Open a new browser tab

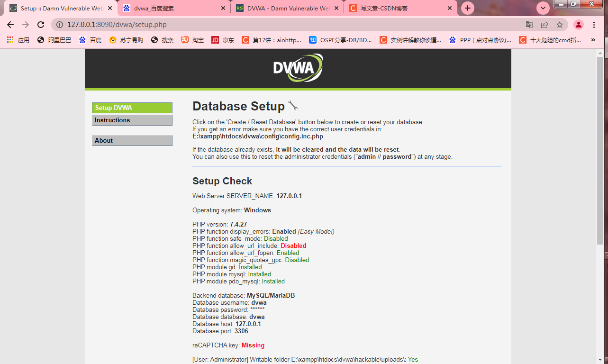[467, 8]
